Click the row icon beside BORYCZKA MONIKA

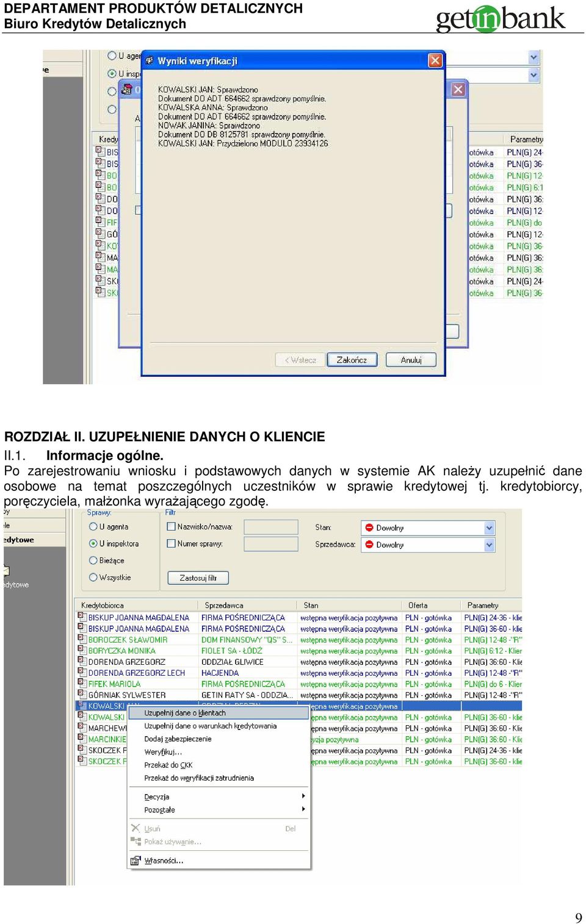pyautogui.click(x=81, y=650)
